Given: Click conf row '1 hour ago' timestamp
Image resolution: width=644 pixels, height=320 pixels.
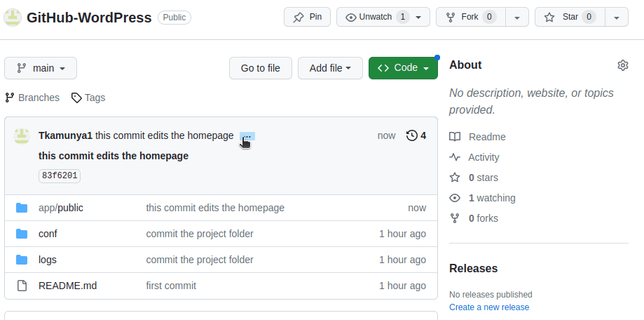Looking at the screenshot, I should tap(402, 234).
